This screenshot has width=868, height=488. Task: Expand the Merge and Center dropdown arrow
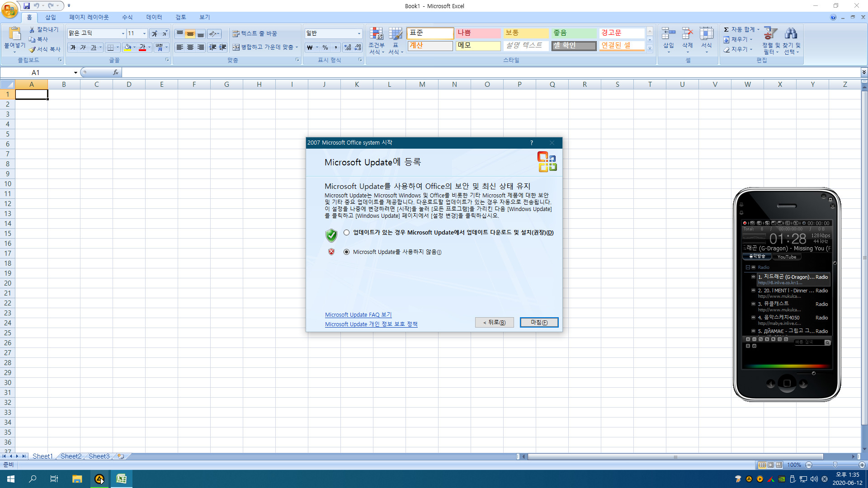coord(297,47)
